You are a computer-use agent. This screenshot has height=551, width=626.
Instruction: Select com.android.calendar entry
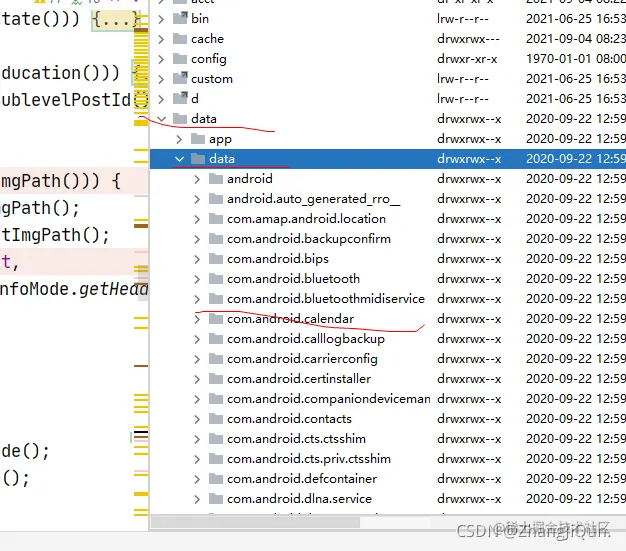[290, 319]
